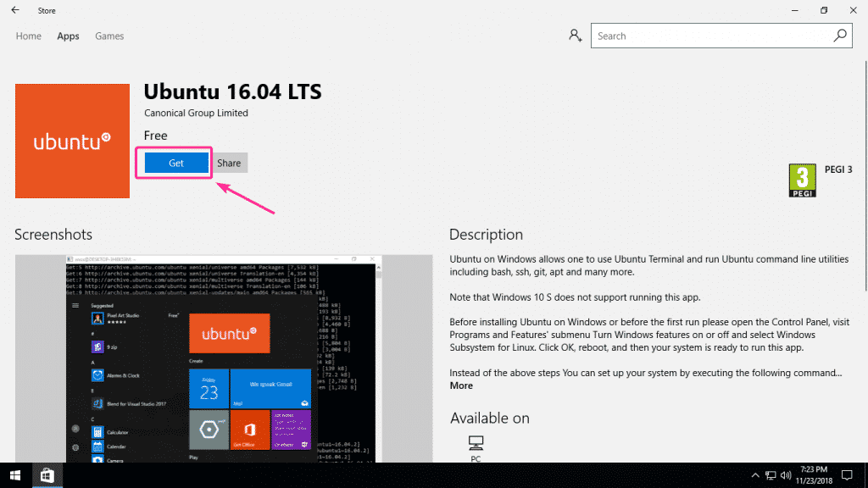Click the network icon in the system tray

click(771, 475)
